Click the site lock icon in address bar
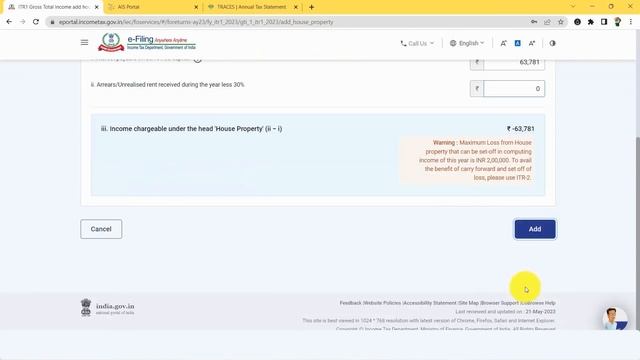Viewport: 640px width, 360px height. [x=52, y=22]
